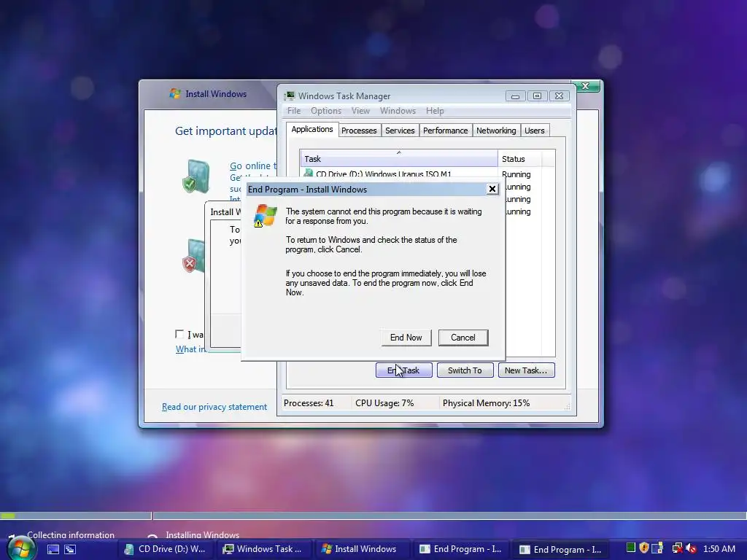Open the Windows menu in Task Manager
This screenshot has height=560, width=747.
click(x=398, y=111)
